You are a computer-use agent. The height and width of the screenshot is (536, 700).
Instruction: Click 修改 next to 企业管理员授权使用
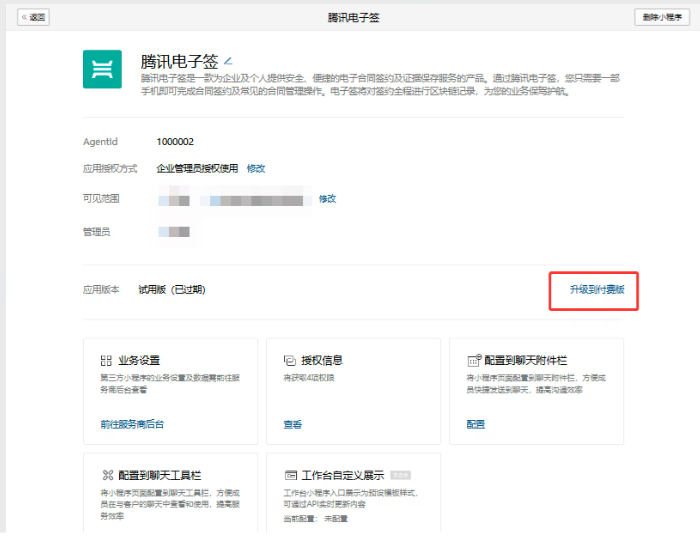[256, 169]
